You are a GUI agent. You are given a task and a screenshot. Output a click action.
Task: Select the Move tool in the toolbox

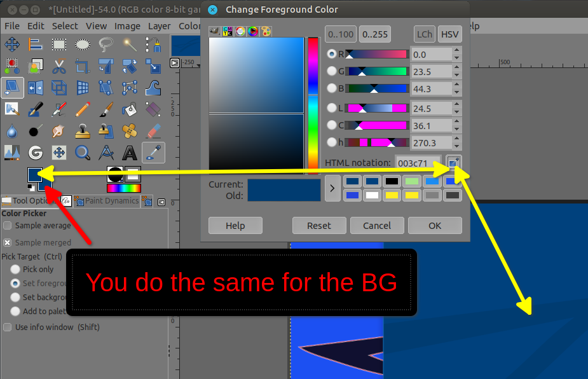(12, 45)
